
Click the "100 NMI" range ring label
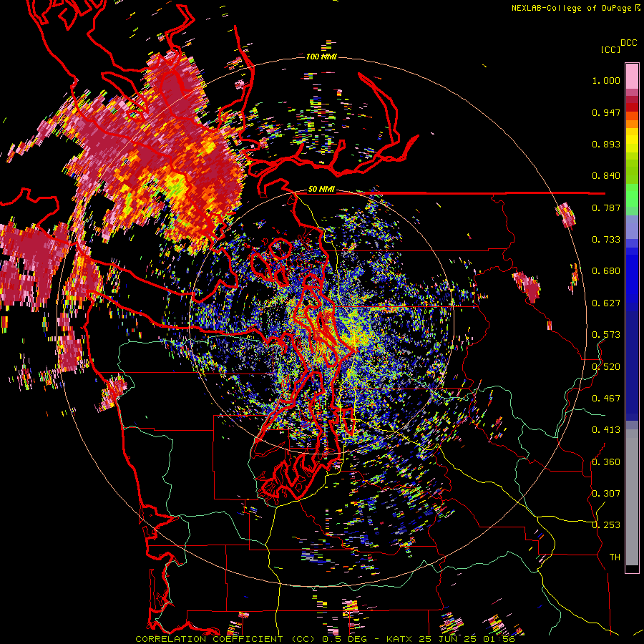click(x=321, y=57)
